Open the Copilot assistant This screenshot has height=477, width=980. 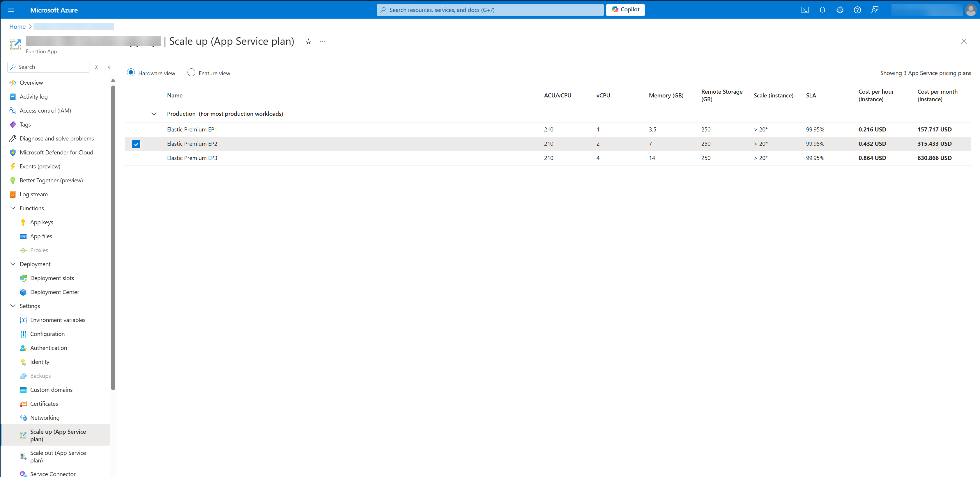tap(625, 10)
